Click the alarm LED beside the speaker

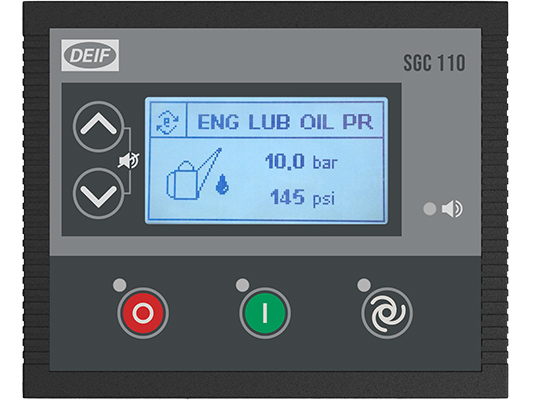[430, 209]
